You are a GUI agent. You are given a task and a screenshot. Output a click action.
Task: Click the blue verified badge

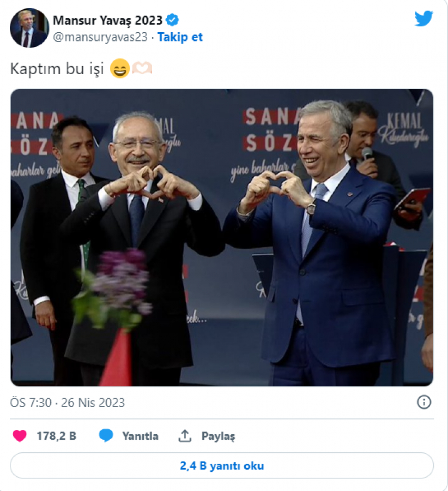pos(173,21)
